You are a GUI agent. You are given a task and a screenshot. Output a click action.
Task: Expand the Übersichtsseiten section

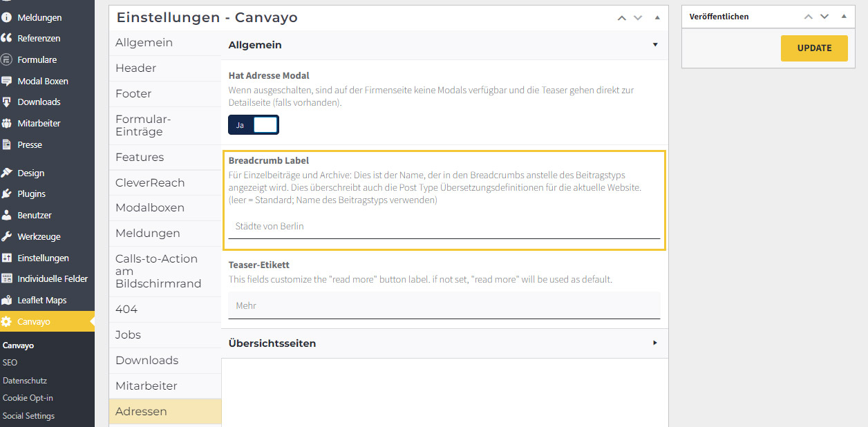(x=654, y=343)
